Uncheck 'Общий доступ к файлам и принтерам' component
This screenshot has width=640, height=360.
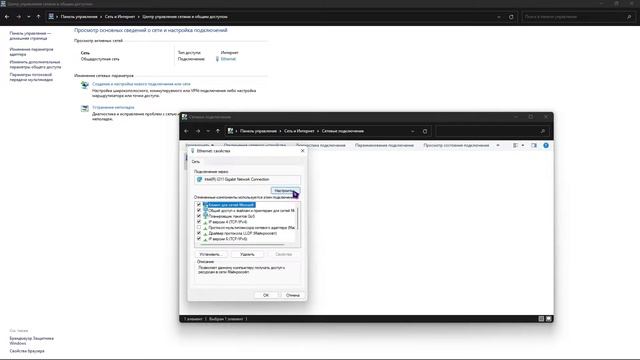click(199, 211)
